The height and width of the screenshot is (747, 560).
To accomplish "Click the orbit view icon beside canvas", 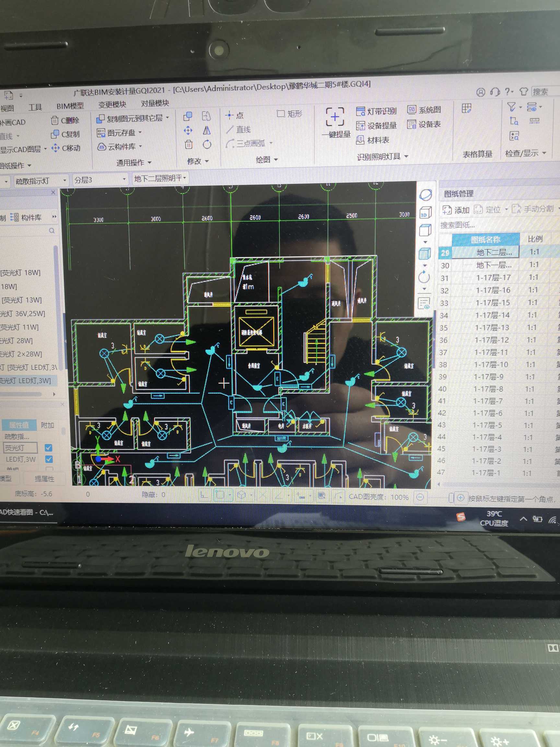I will tap(425, 195).
